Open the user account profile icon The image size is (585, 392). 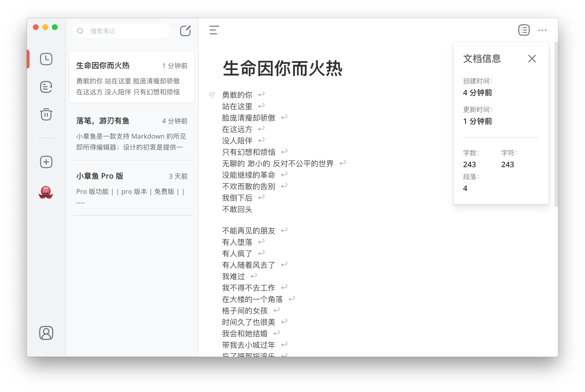pos(46,333)
